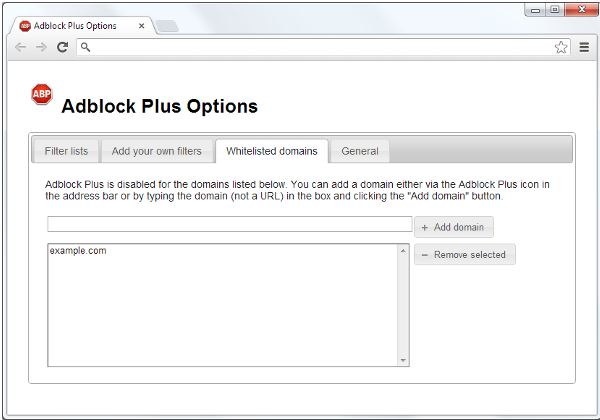This screenshot has width=600, height=420.
Task: Click the domain list scrollbar down arrow
Action: pos(404,360)
